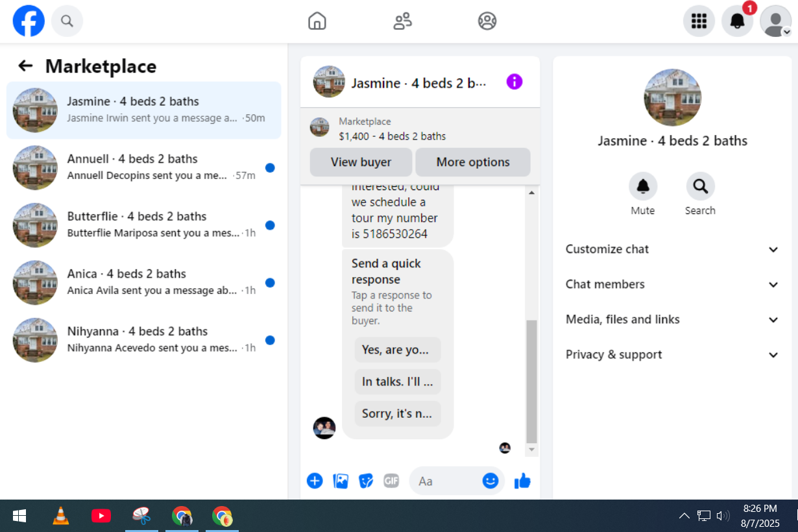Expand the Privacy & support section
This screenshot has height=532, width=798.
pyautogui.click(x=671, y=354)
